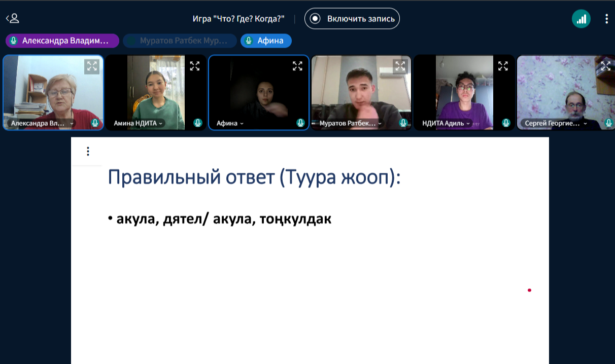615x364 pixels.
Task: Click the Муратов Ратбек speaker chip
Action: 181,41
